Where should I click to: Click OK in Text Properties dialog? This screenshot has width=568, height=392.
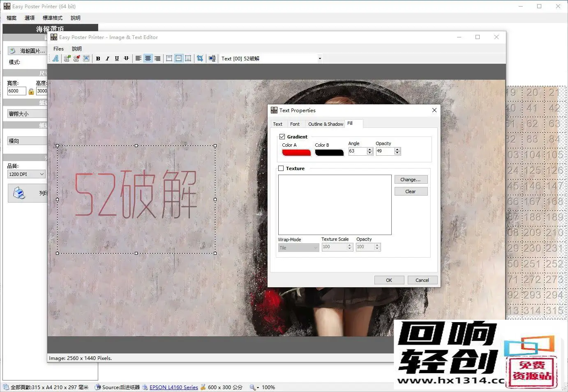[x=389, y=280]
